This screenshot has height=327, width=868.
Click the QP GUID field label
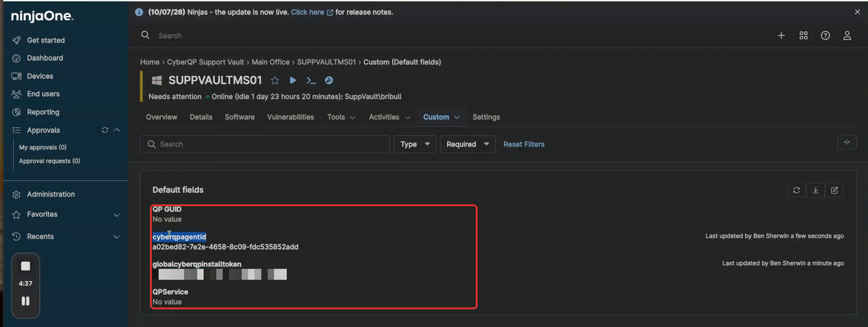(167, 209)
